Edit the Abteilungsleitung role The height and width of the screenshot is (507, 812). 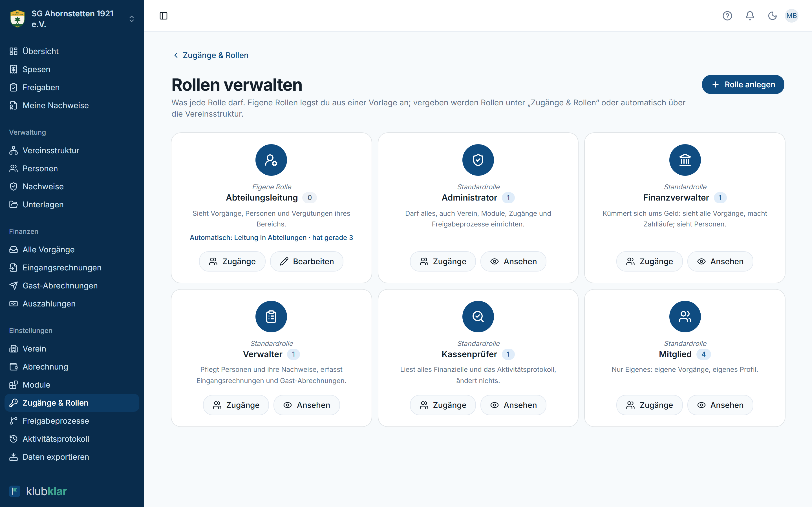pos(307,261)
